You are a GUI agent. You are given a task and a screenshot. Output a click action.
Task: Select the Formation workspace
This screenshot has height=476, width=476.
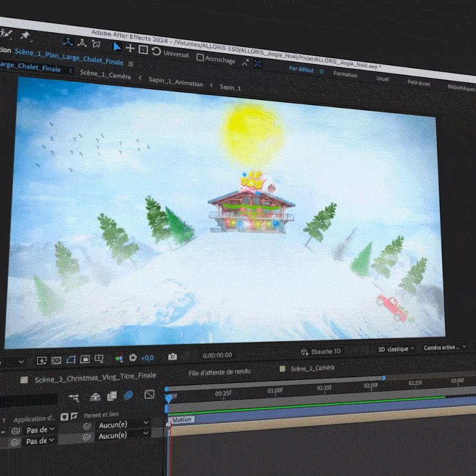click(345, 75)
